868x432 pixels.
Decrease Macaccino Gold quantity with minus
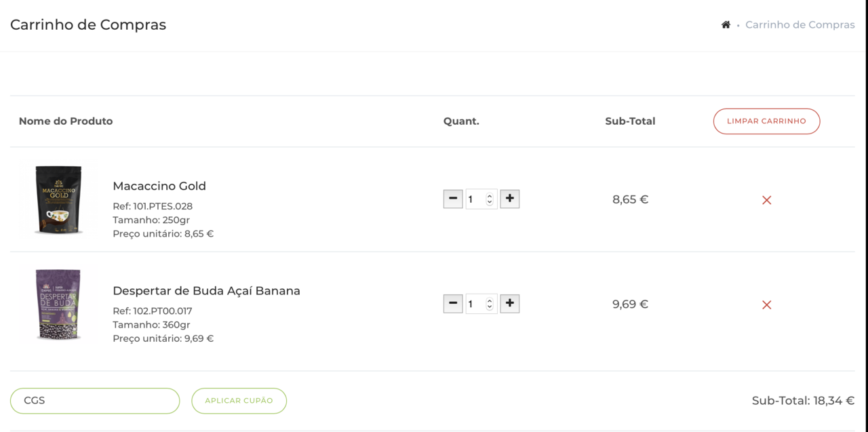pos(453,199)
